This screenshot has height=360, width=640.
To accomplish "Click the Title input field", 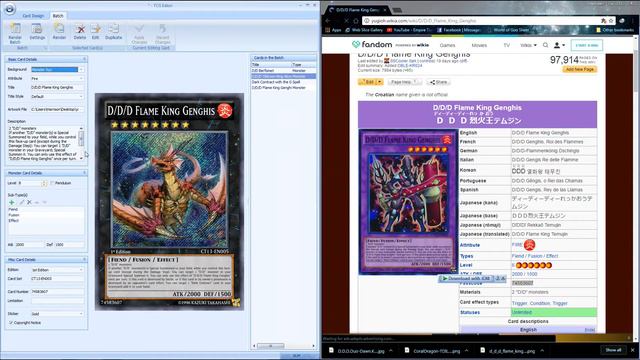I will click(x=57, y=87).
